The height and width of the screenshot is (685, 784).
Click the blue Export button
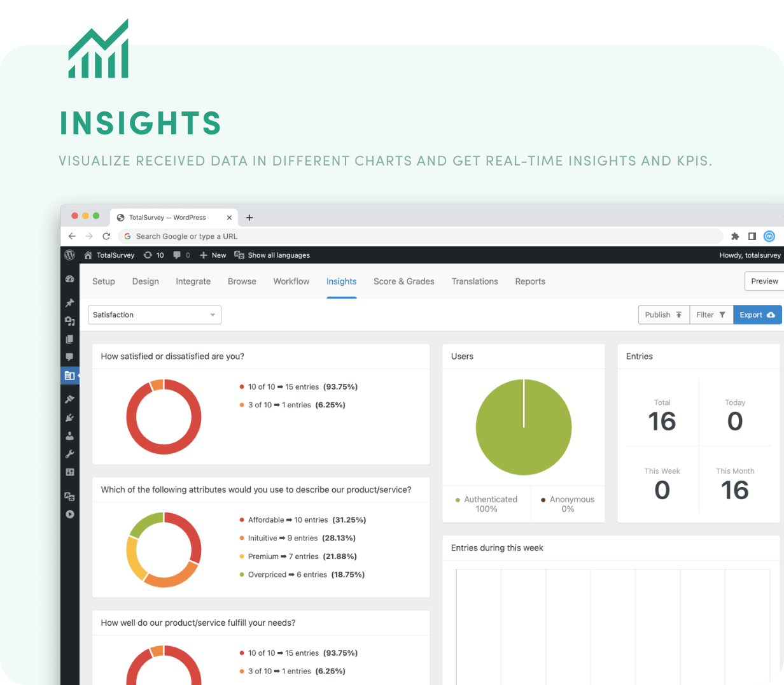point(757,314)
